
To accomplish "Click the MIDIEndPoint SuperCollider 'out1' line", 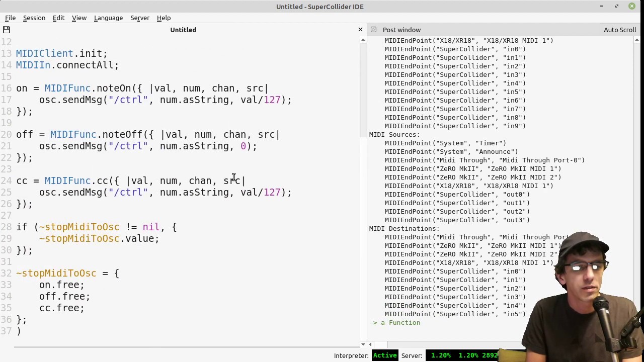I will [x=457, y=203].
